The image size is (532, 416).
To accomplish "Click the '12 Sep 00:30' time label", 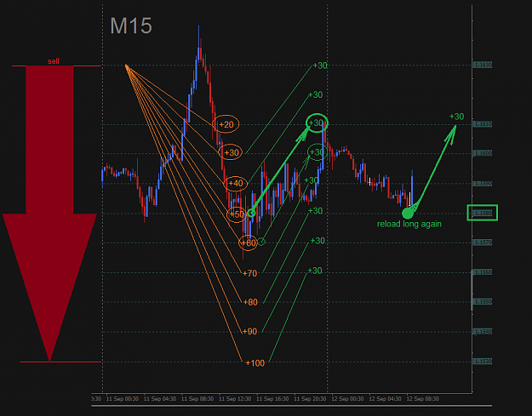I will coord(347,399).
